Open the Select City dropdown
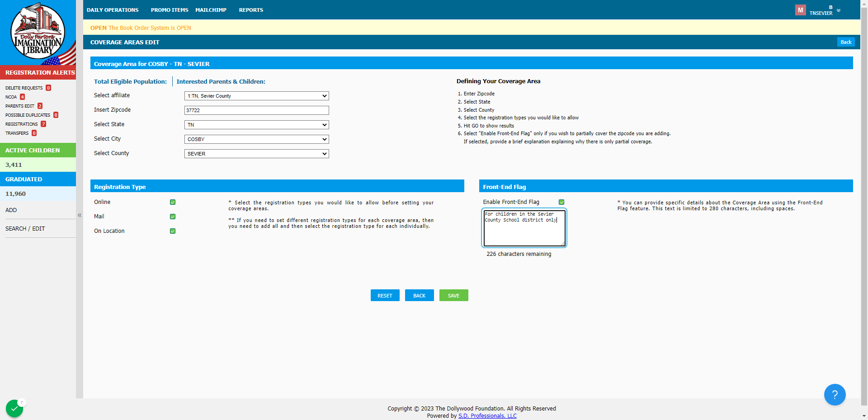Viewport: 868px width, 420px height. coord(257,139)
